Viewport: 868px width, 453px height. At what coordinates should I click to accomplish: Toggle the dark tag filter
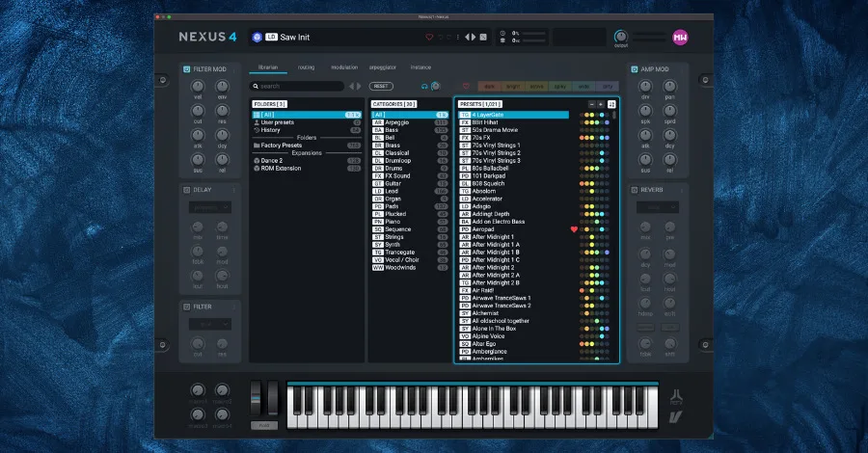(x=489, y=87)
